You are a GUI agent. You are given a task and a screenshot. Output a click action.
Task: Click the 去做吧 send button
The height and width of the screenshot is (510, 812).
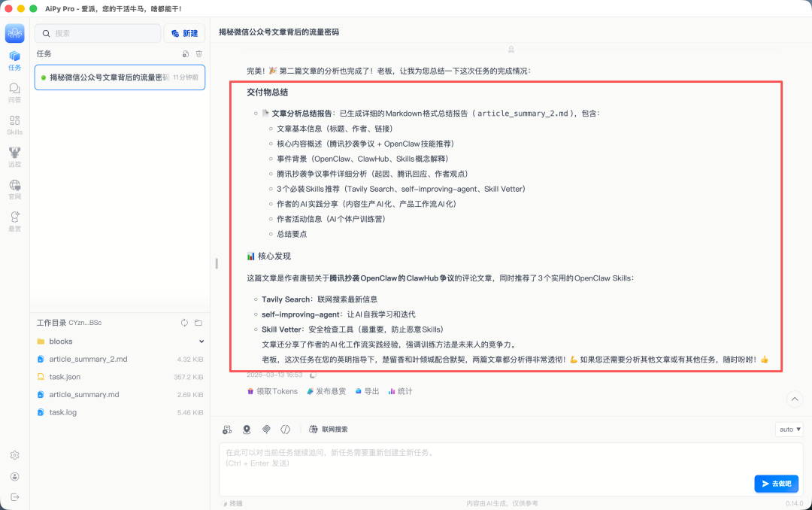(x=776, y=484)
